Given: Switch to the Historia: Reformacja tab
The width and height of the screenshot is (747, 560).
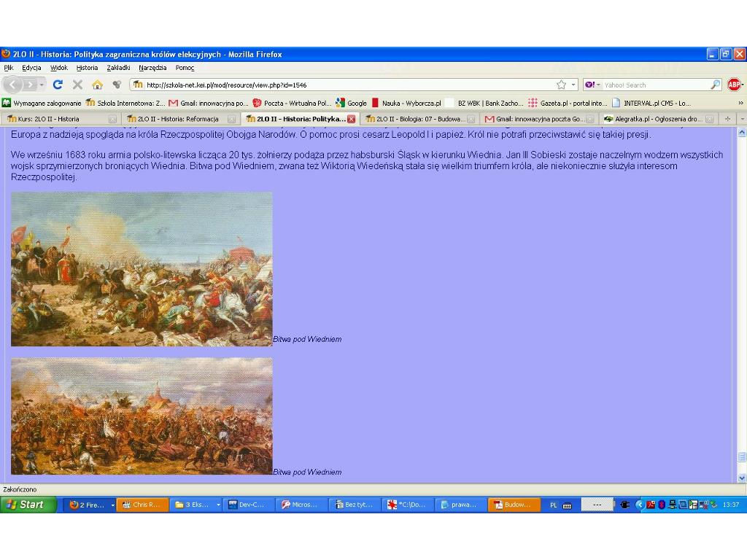Looking at the screenshot, I should (180, 119).
